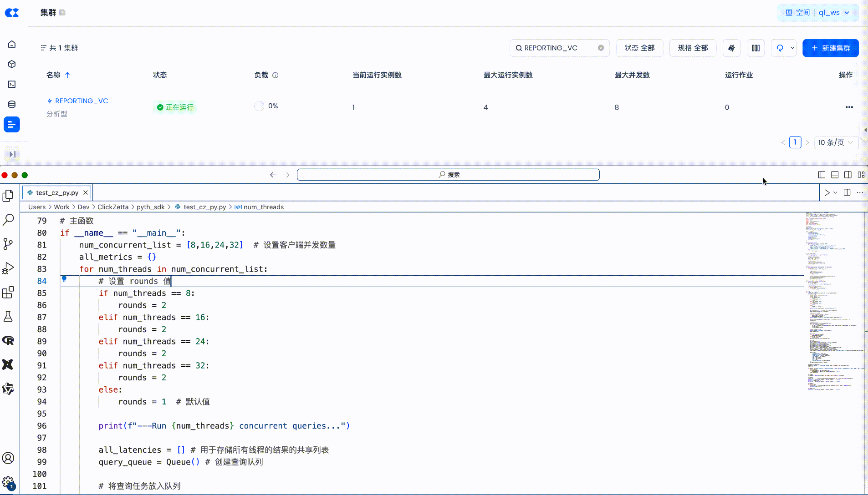
Task: Toggle the secondary side bar layout
Action: pos(848,175)
